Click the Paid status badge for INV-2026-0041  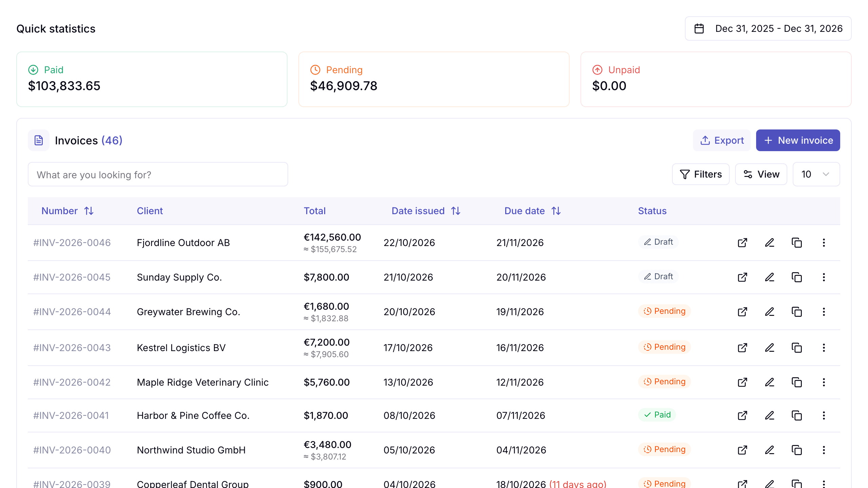pyautogui.click(x=657, y=415)
